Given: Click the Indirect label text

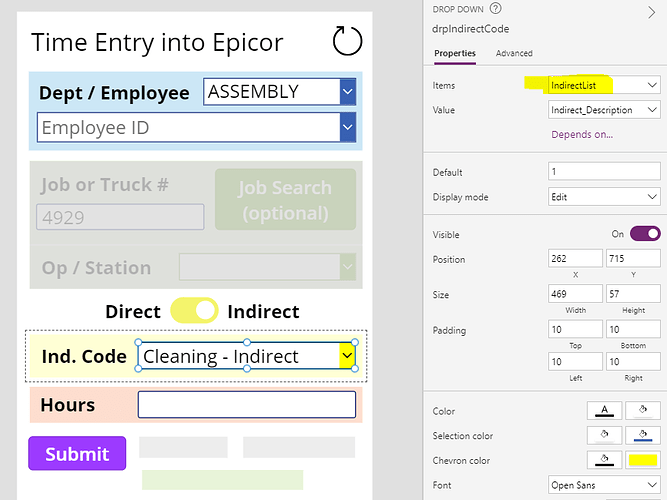Looking at the screenshot, I should [263, 311].
